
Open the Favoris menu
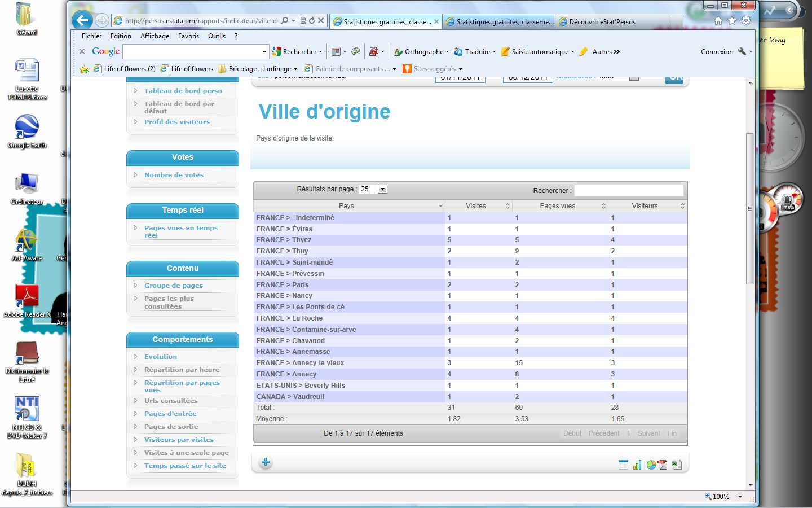click(x=188, y=36)
